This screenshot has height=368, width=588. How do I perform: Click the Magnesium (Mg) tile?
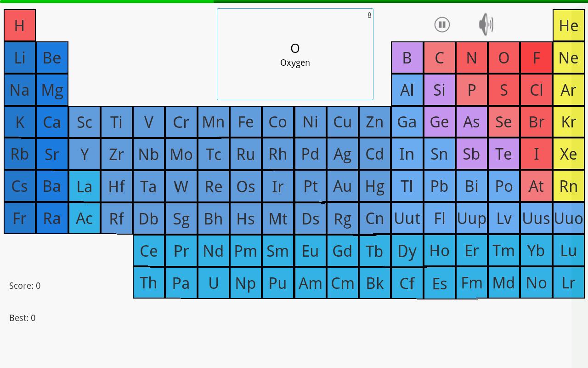pos(52,90)
